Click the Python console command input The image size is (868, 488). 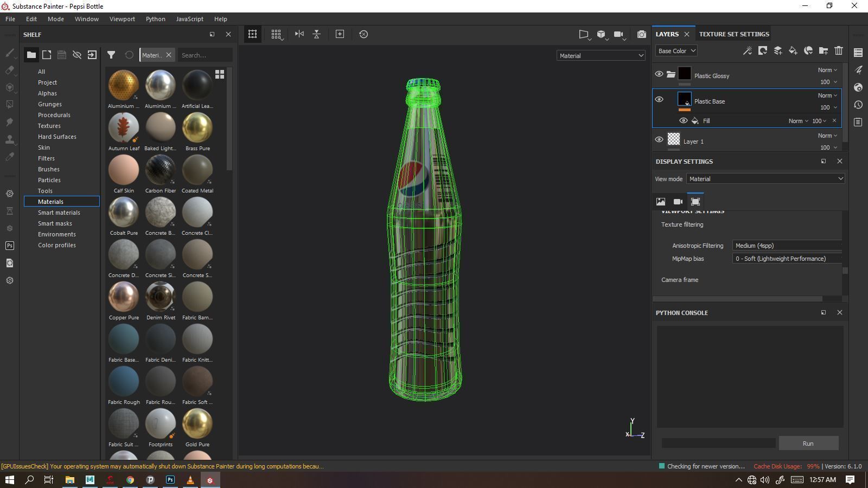point(718,444)
